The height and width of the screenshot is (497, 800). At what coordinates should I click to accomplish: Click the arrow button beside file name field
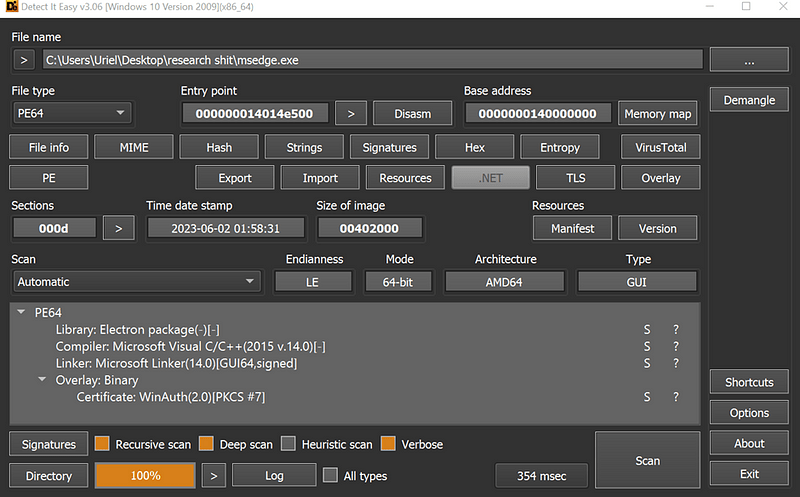(x=23, y=60)
